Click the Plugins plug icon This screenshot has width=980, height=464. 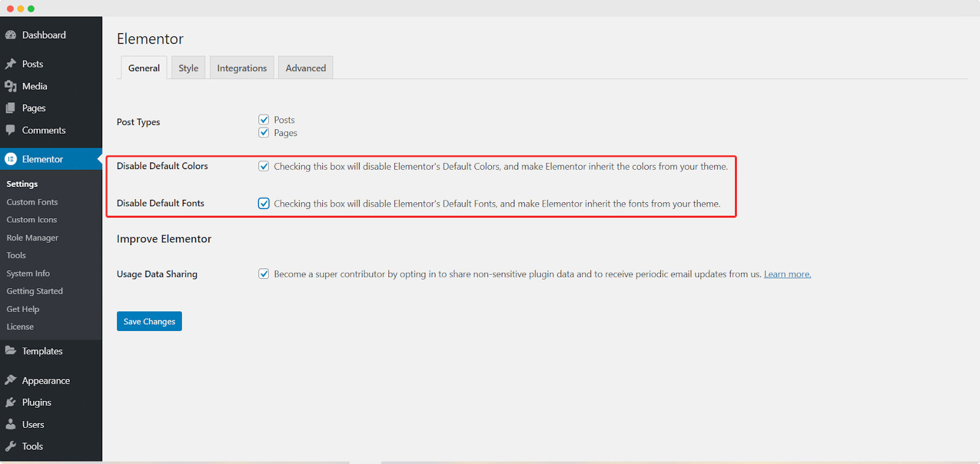tap(10, 402)
